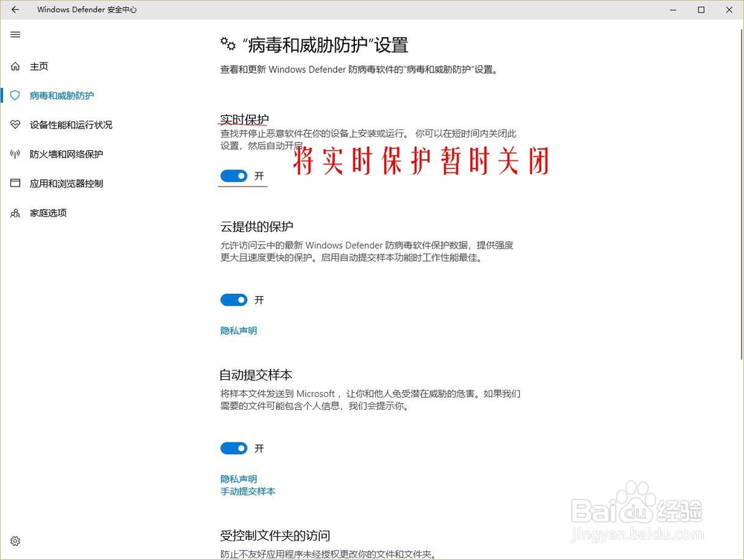The height and width of the screenshot is (560, 744).
Task: Click the shield icon for virus protection
Action: tap(15, 95)
